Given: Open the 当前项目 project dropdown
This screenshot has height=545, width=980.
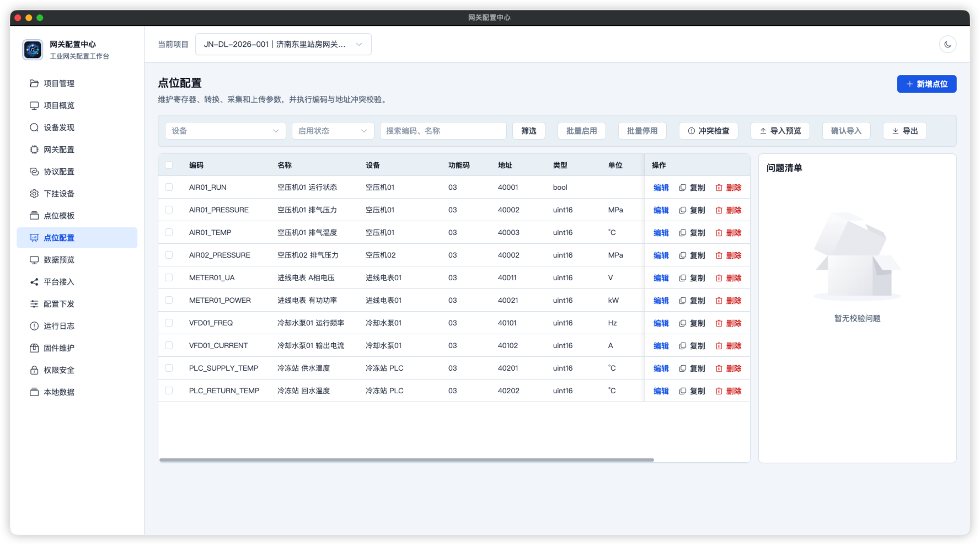Looking at the screenshot, I should click(283, 44).
